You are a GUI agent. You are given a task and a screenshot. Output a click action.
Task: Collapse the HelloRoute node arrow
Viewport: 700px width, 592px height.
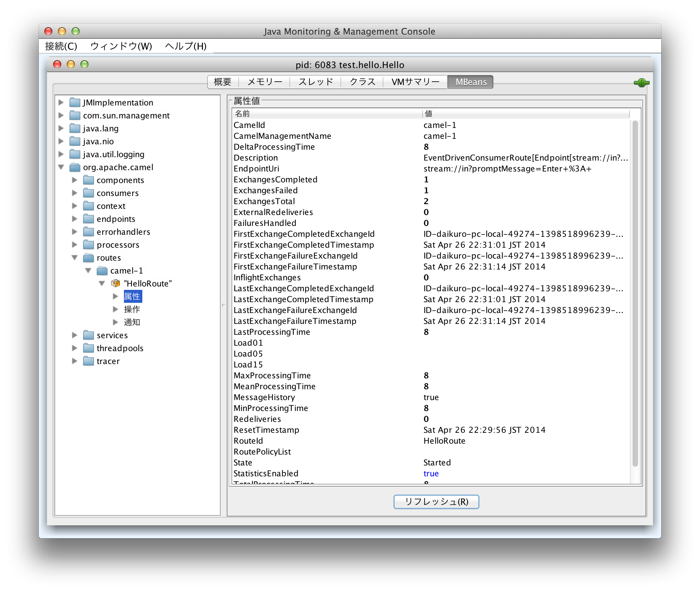point(102,283)
